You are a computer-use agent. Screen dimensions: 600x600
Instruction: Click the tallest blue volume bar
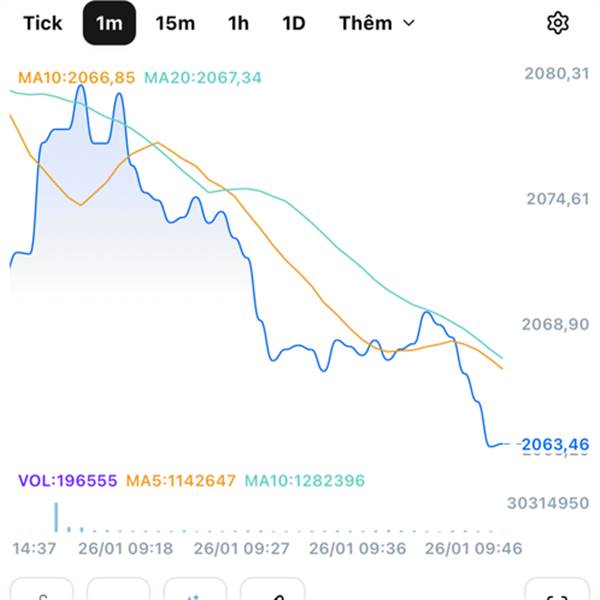click(x=56, y=516)
